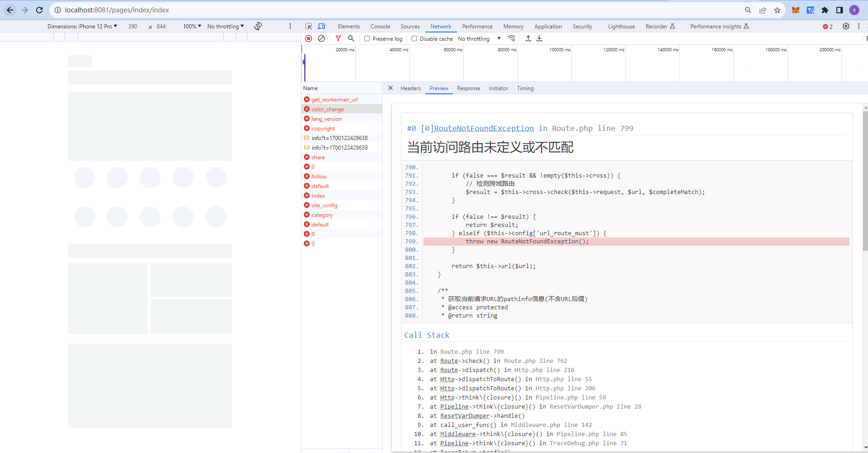
Task: Open DevTools customize menu
Action: (859, 26)
